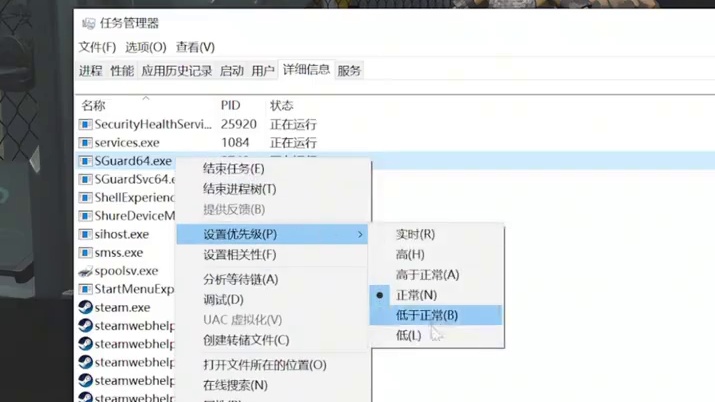715x402 pixels.
Task: Select the services.exe process name
Action: pos(127,143)
